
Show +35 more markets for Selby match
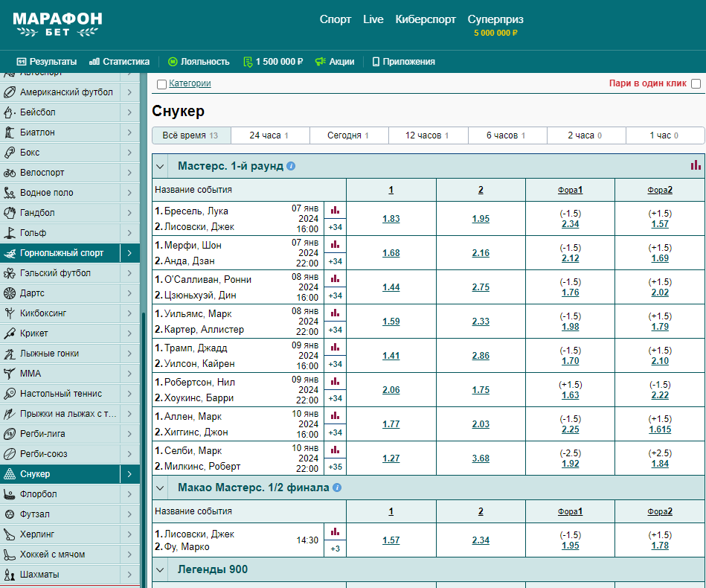coord(335,467)
